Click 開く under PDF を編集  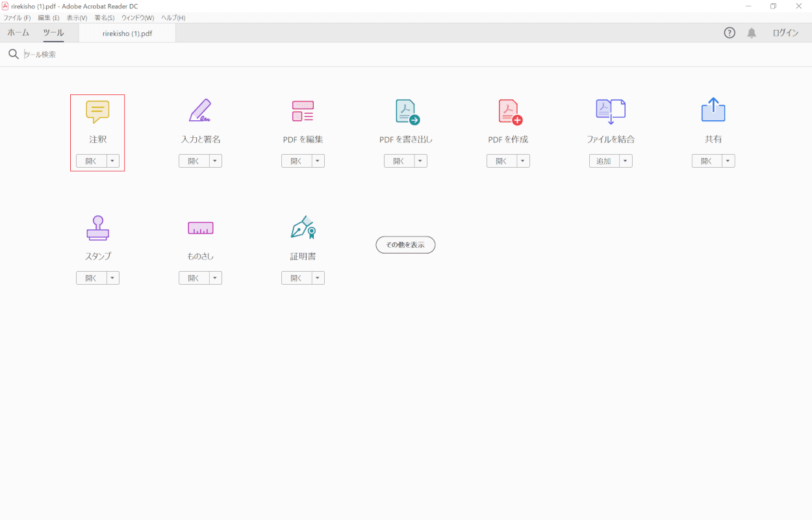point(296,161)
